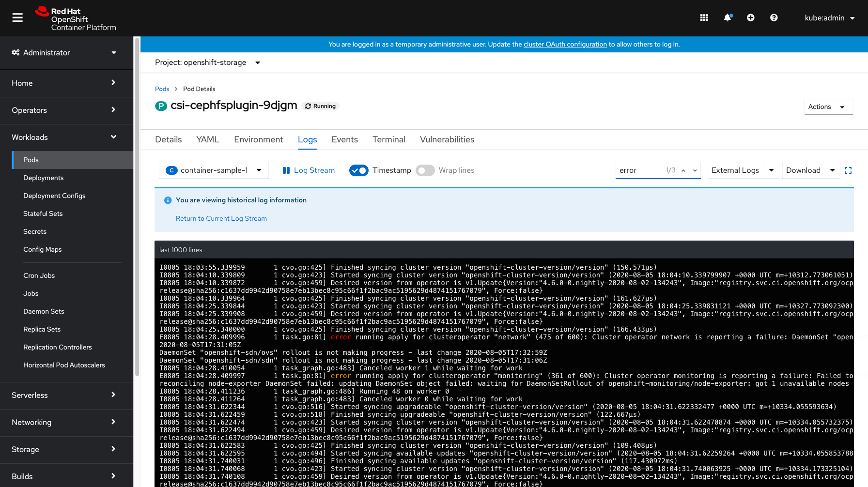
Task: Open the Download dropdown arrow
Action: click(x=833, y=170)
